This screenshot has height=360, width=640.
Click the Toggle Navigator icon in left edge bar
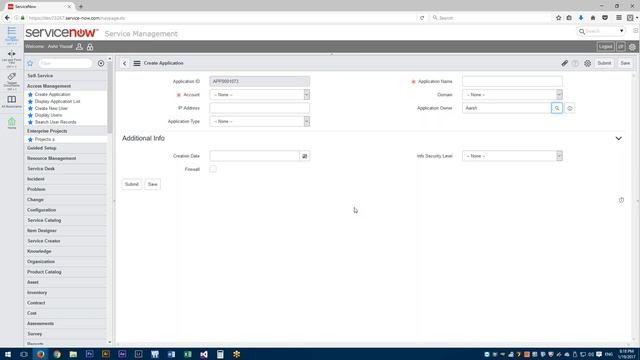11,31
